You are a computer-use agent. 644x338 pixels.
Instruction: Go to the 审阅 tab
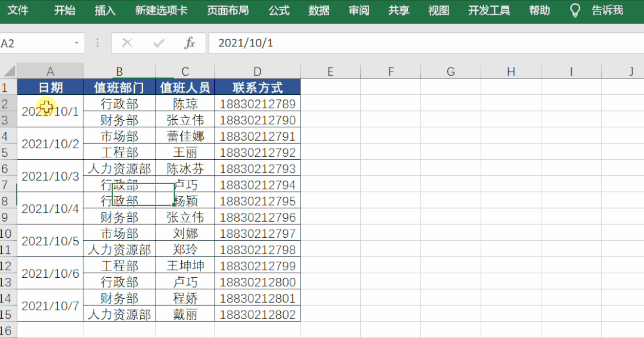coord(359,10)
